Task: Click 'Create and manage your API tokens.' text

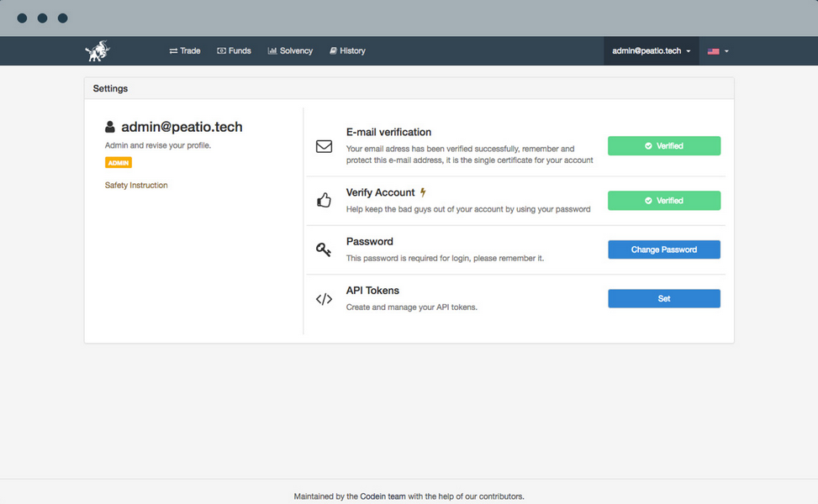Action: tap(412, 307)
